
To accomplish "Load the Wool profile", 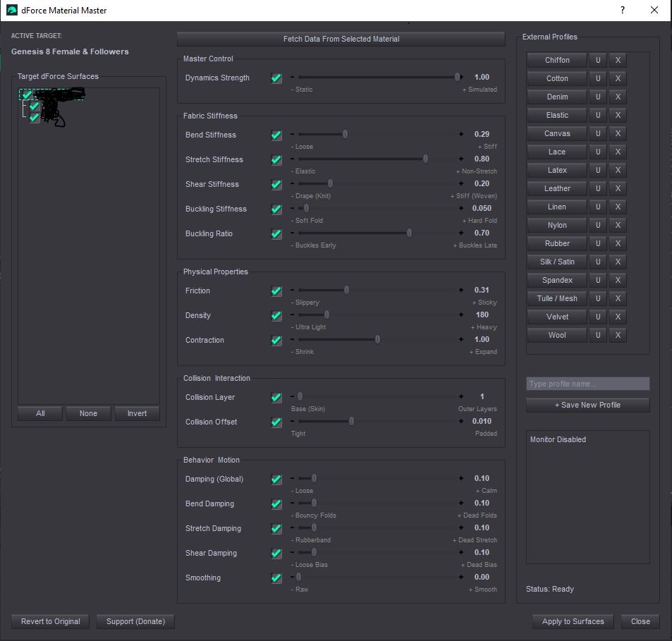I will [x=557, y=335].
